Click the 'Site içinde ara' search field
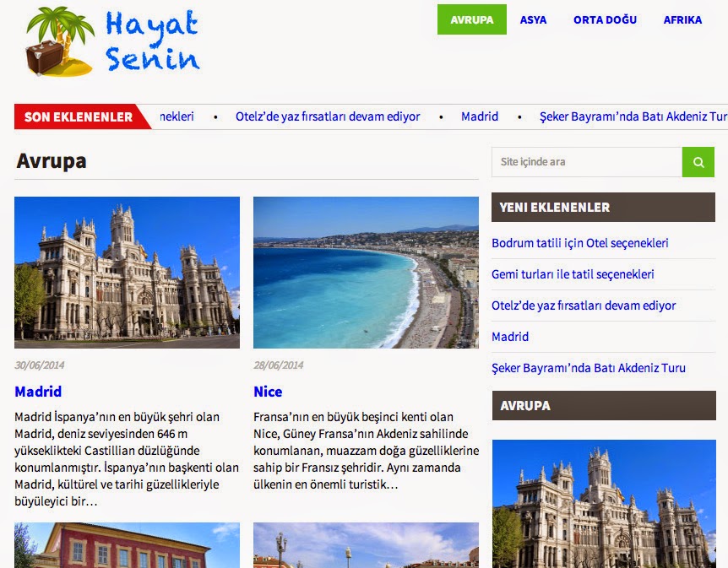728x568 pixels. point(586,162)
